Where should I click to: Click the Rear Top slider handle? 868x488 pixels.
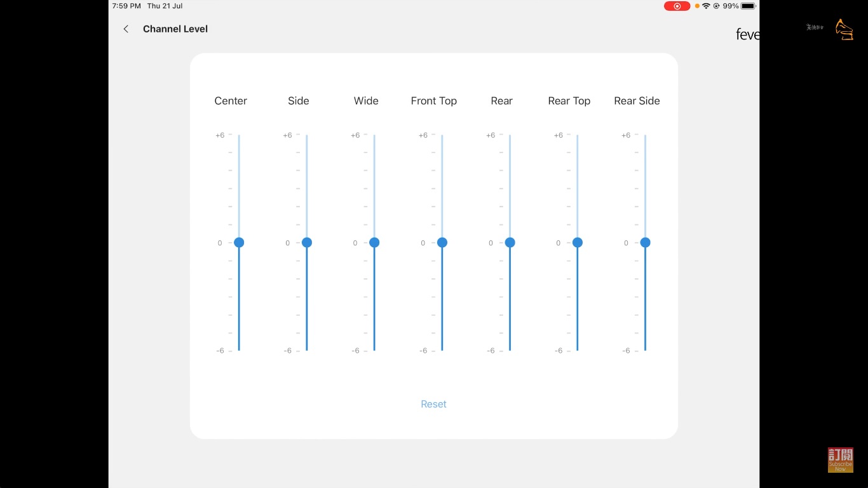(578, 242)
